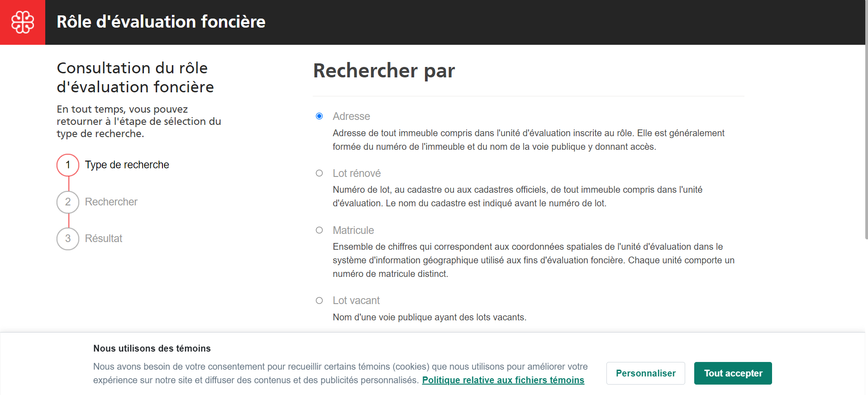
Task: Click the description starting 'Ensemble de chiffres'
Action: [x=534, y=260]
